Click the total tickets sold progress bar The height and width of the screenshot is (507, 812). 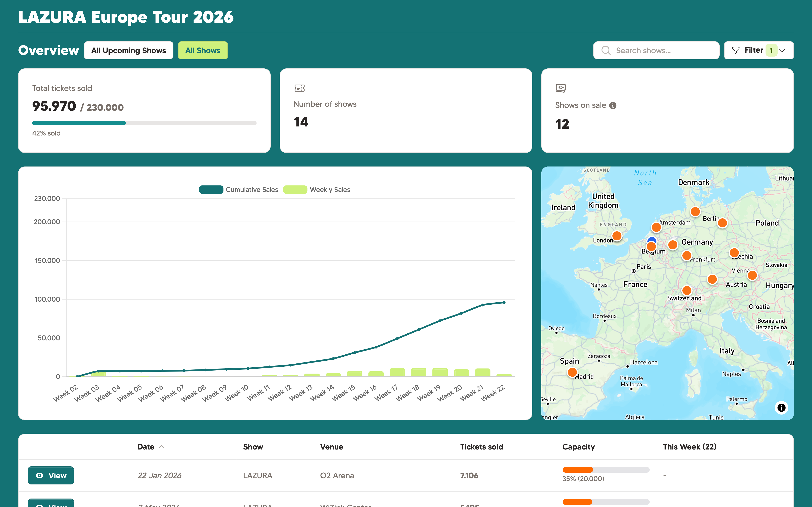click(x=144, y=123)
